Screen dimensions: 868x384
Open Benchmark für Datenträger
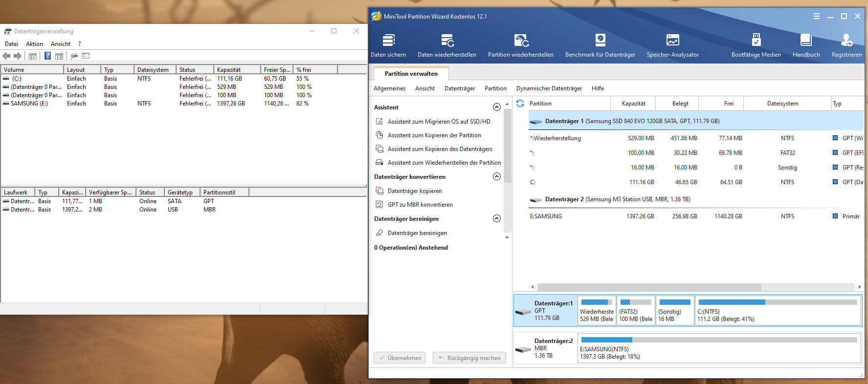click(600, 46)
